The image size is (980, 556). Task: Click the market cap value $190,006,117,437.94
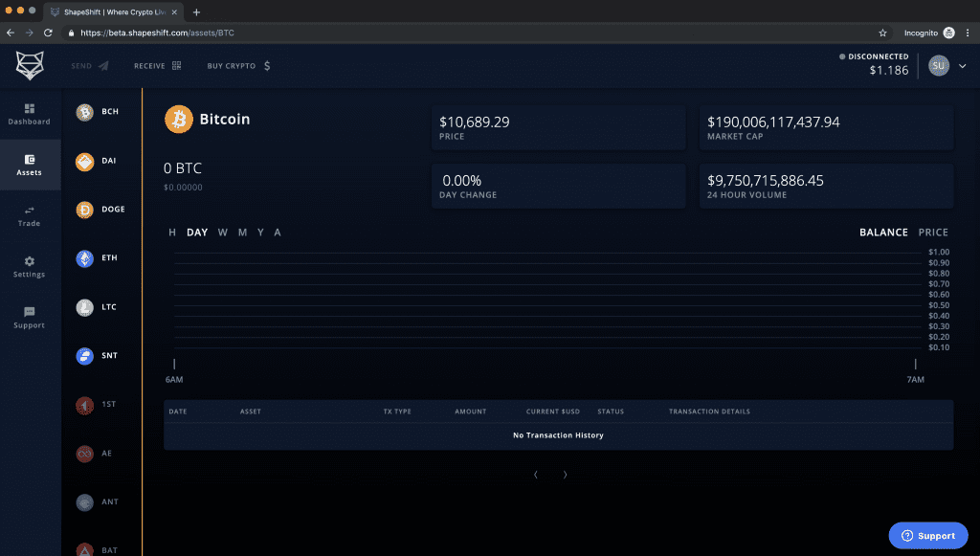pyautogui.click(x=773, y=122)
